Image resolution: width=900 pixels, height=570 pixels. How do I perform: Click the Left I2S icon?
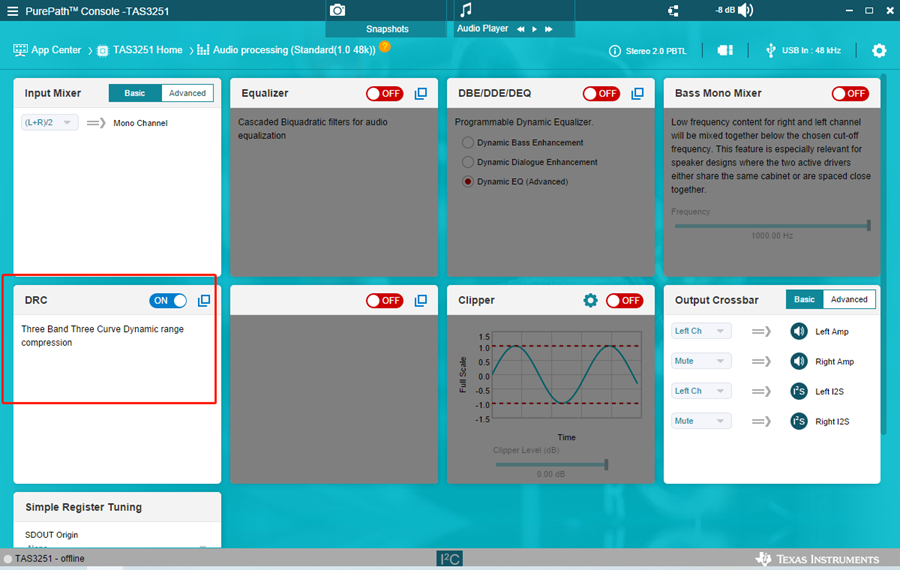[799, 391]
